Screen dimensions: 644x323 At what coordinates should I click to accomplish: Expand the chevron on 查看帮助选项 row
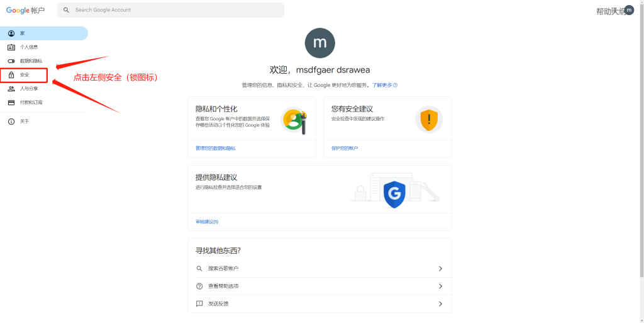[440, 286]
